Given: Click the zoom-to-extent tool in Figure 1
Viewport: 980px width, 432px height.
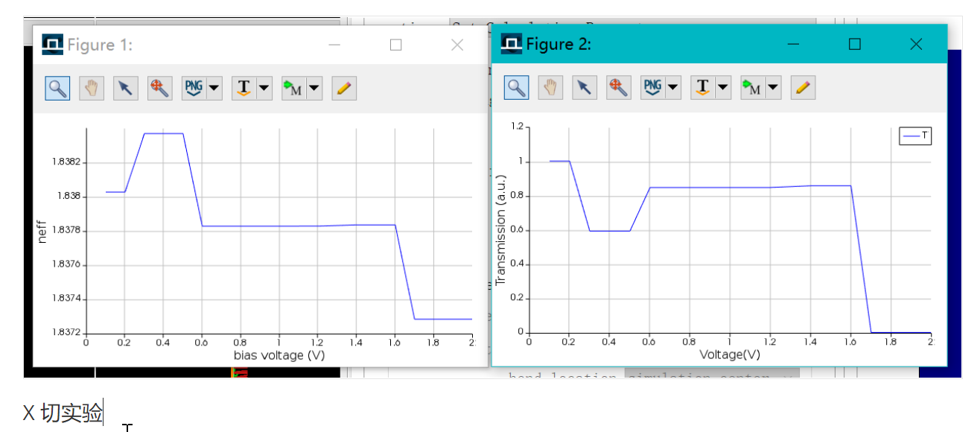Looking at the screenshot, I should [159, 88].
